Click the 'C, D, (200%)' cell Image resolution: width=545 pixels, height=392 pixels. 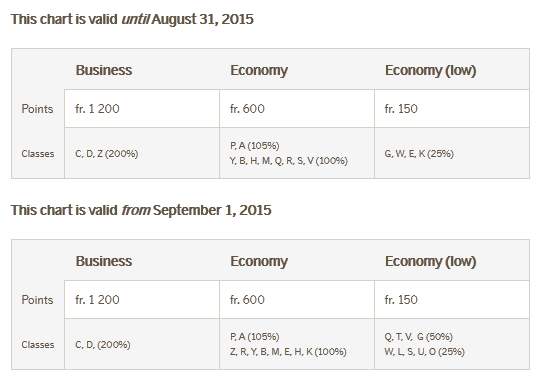[103, 345]
